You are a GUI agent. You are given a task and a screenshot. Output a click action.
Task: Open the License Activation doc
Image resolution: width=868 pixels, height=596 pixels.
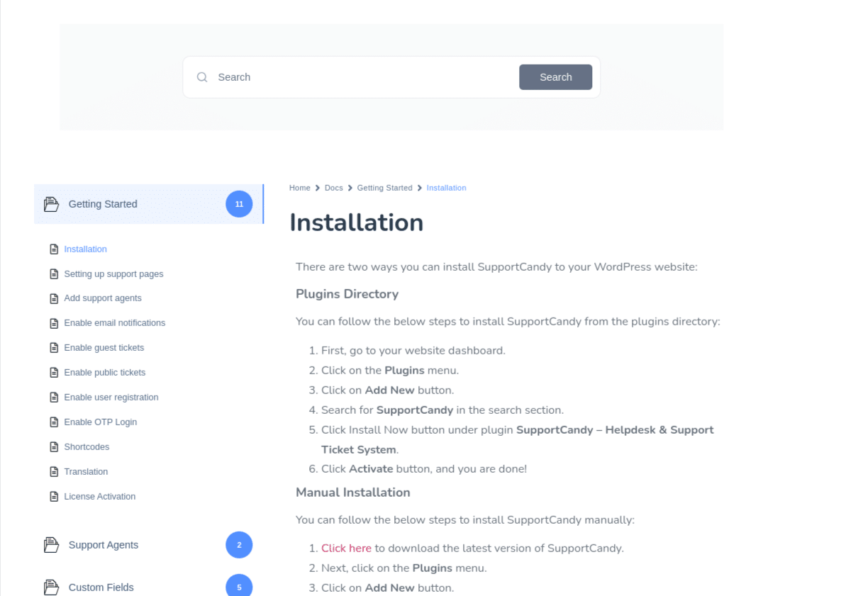pos(100,497)
